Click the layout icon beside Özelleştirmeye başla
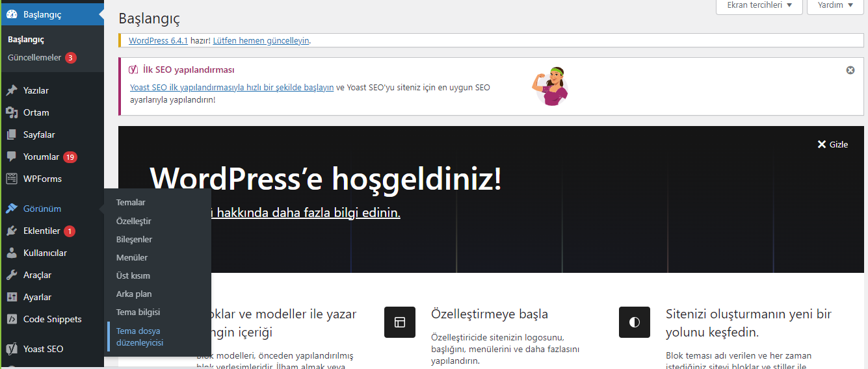Image resolution: width=868 pixels, height=369 pixels. pyautogui.click(x=400, y=322)
